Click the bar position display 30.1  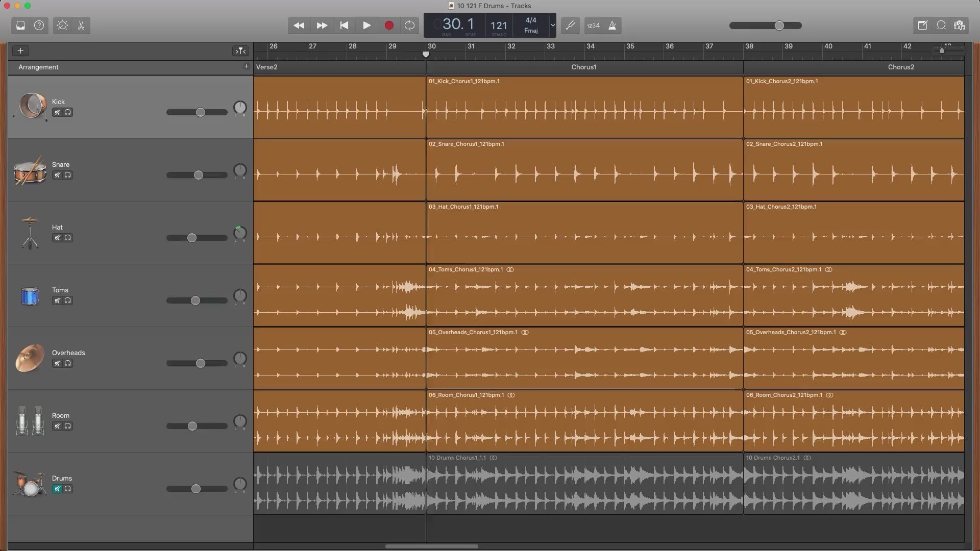tap(458, 24)
